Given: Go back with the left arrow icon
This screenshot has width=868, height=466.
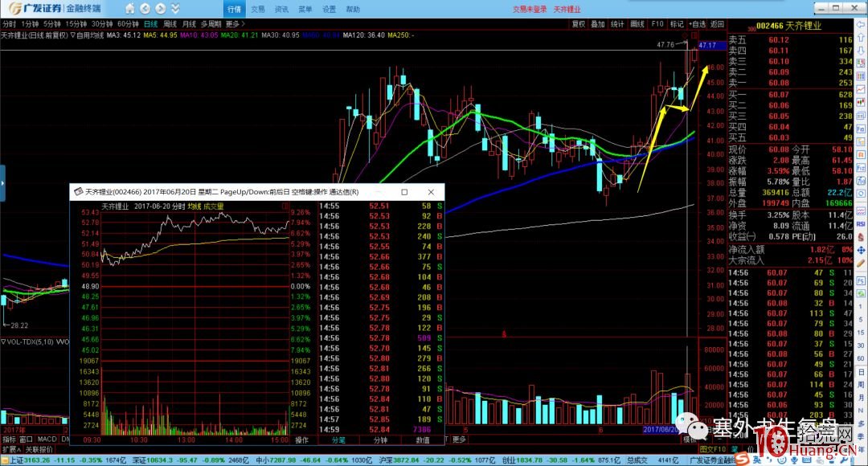Looking at the screenshot, I should [x=145, y=9].
